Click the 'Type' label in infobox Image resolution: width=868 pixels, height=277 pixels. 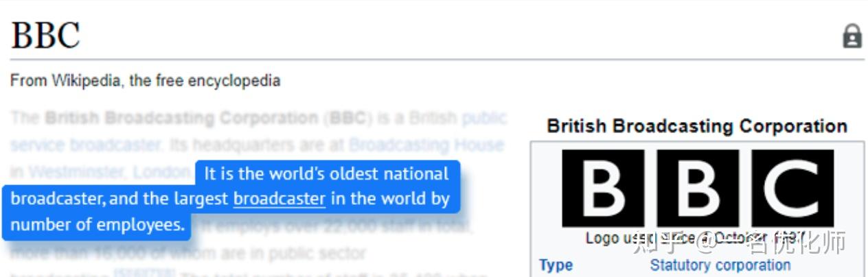(x=556, y=265)
